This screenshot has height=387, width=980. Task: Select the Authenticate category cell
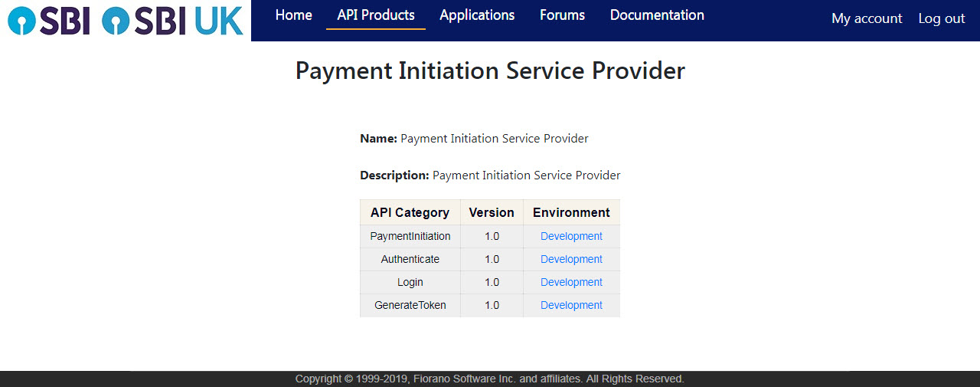coord(410,259)
